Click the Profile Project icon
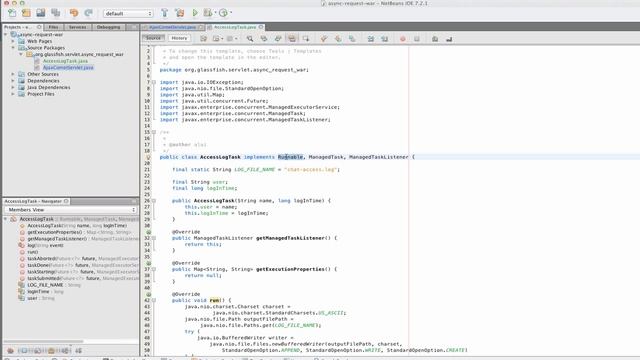This screenshot has width=640, height=360. (223, 13)
